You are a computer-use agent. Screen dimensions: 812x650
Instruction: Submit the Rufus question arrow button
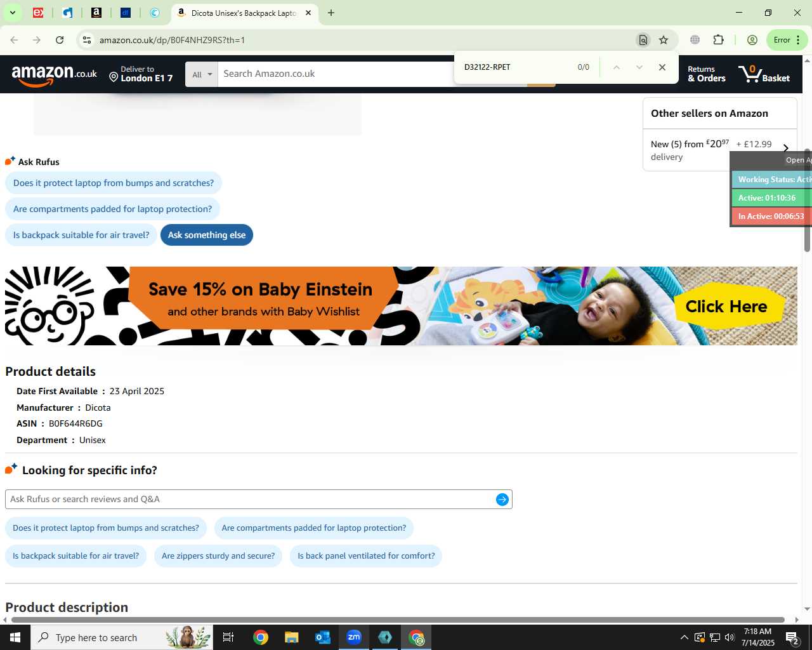(x=502, y=500)
